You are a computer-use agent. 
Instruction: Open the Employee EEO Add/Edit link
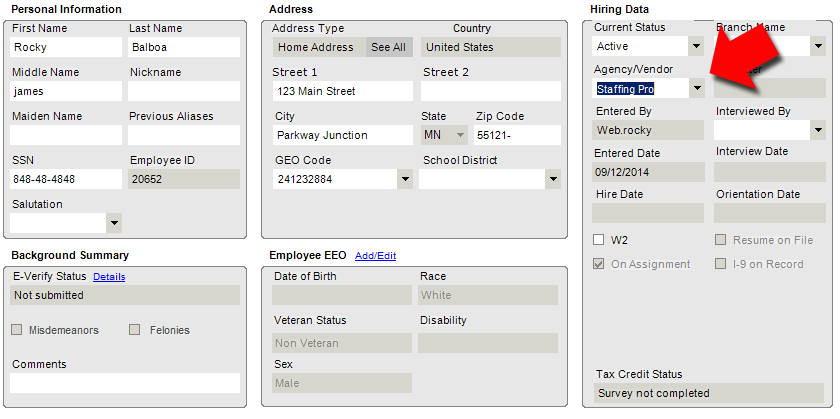click(x=376, y=256)
